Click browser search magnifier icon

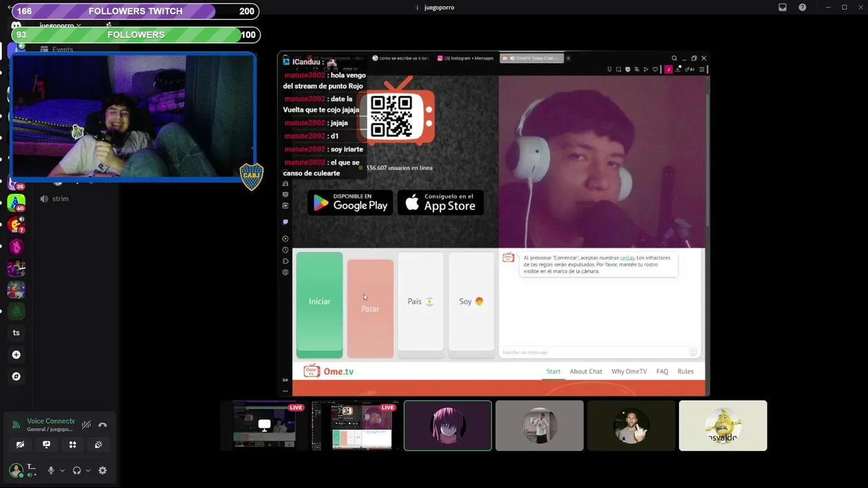click(674, 58)
